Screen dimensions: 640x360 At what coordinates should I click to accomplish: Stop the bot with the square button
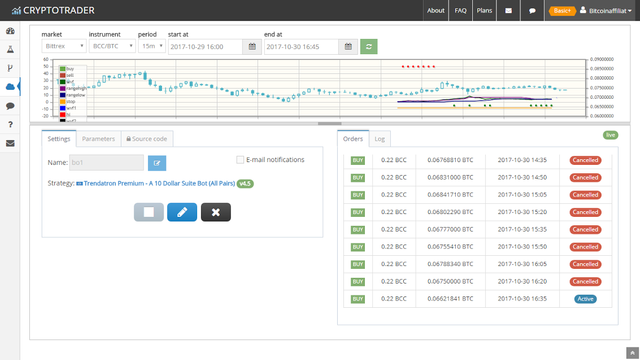point(149,212)
